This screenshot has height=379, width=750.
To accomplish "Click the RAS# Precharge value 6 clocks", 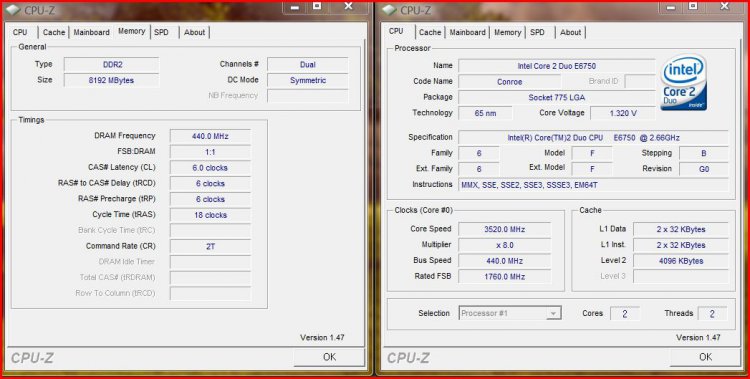I will click(210, 199).
